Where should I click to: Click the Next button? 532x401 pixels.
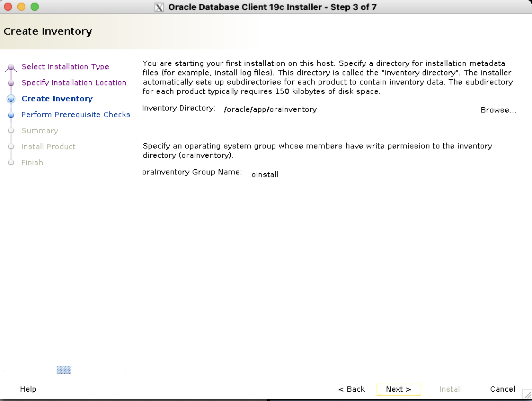[x=398, y=389]
